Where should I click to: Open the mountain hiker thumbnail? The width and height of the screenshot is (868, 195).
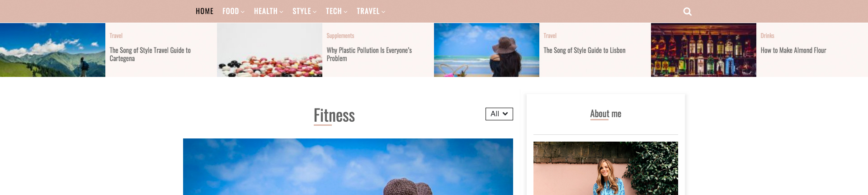[x=52, y=50]
